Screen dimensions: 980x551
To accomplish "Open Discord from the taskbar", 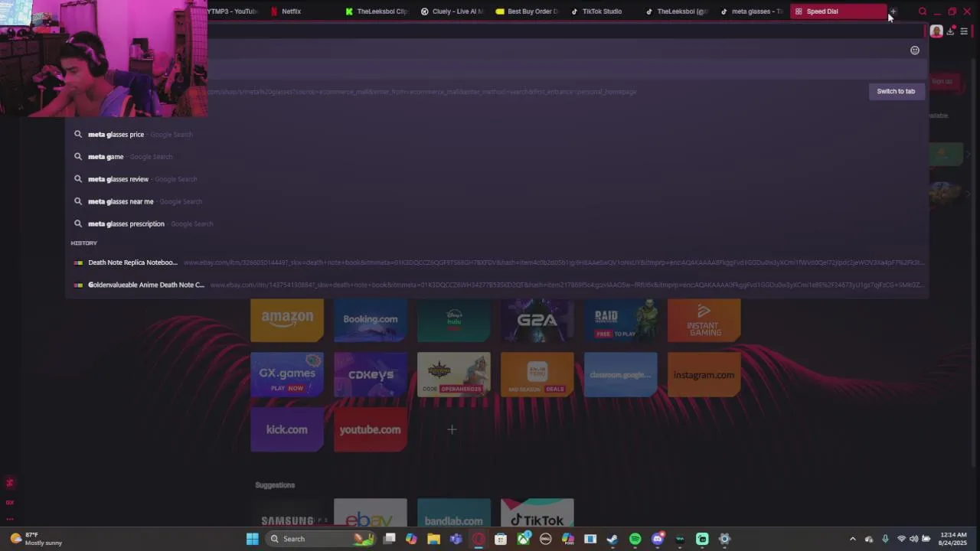I will [x=657, y=539].
